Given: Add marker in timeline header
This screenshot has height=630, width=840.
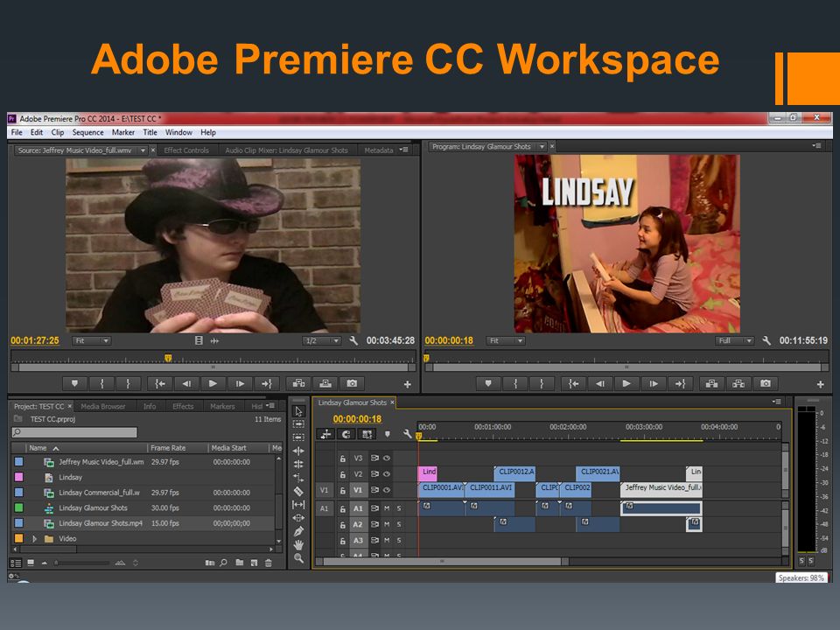Looking at the screenshot, I should click(388, 435).
